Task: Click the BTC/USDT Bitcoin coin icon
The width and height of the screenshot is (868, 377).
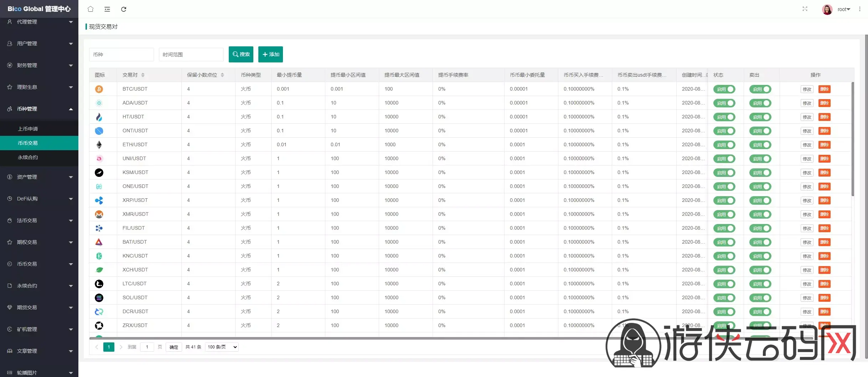Action: coord(99,89)
